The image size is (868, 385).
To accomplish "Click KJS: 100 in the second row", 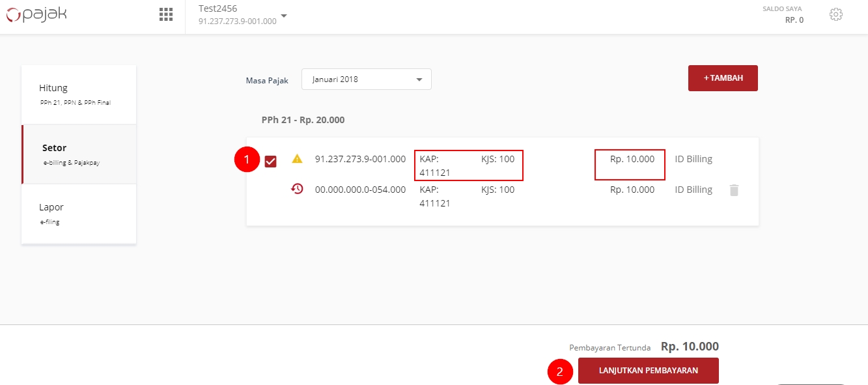I will (497, 190).
